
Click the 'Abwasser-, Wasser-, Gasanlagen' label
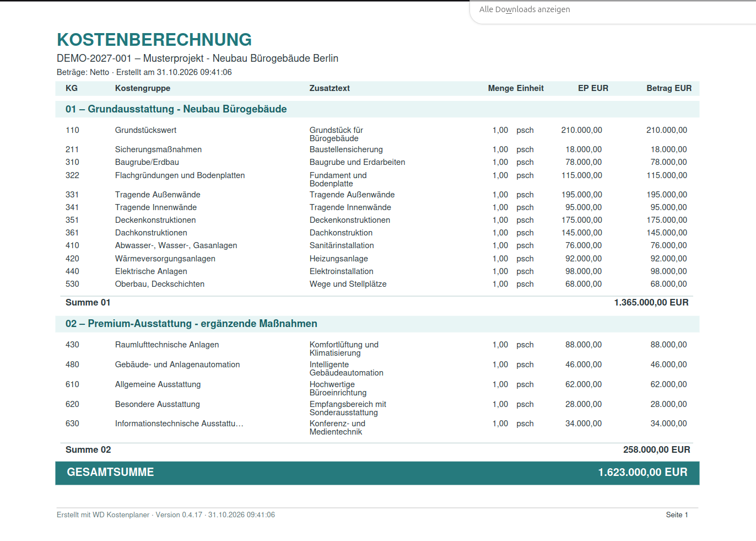tap(176, 245)
